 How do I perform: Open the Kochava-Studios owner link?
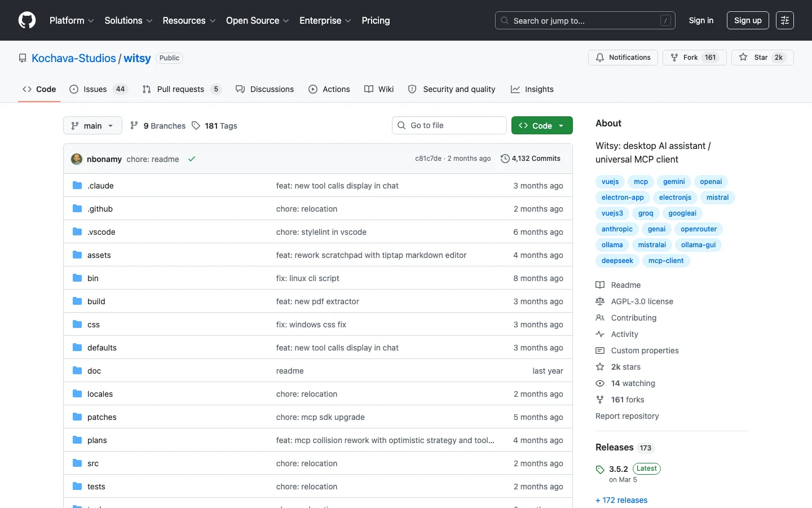pos(74,58)
